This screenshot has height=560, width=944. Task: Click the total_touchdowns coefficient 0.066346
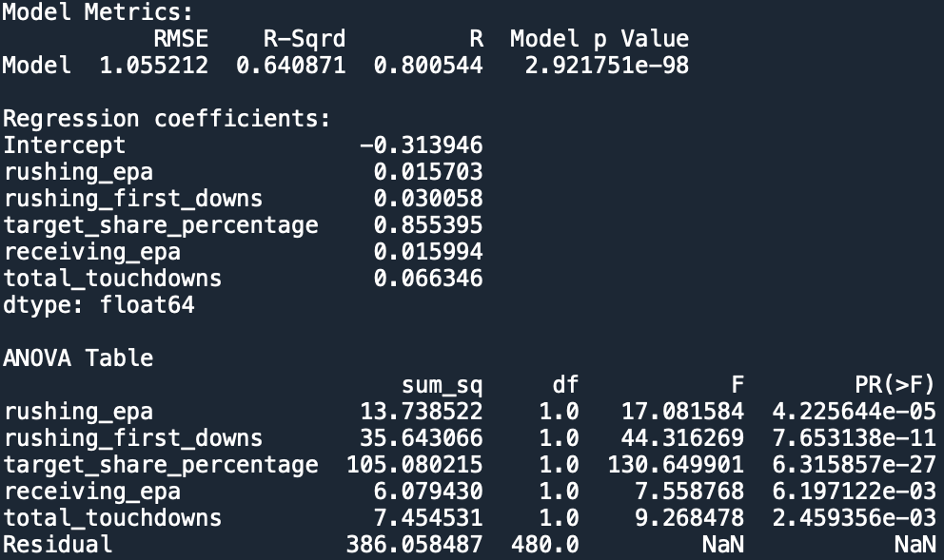pyautogui.click(x=427, y=279)
